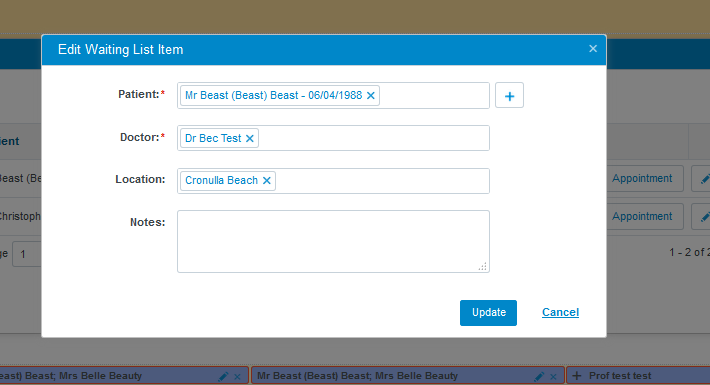Close middle Mr Beast; Mrs Belle Beauty bar
710x385 pixels.
553,377
